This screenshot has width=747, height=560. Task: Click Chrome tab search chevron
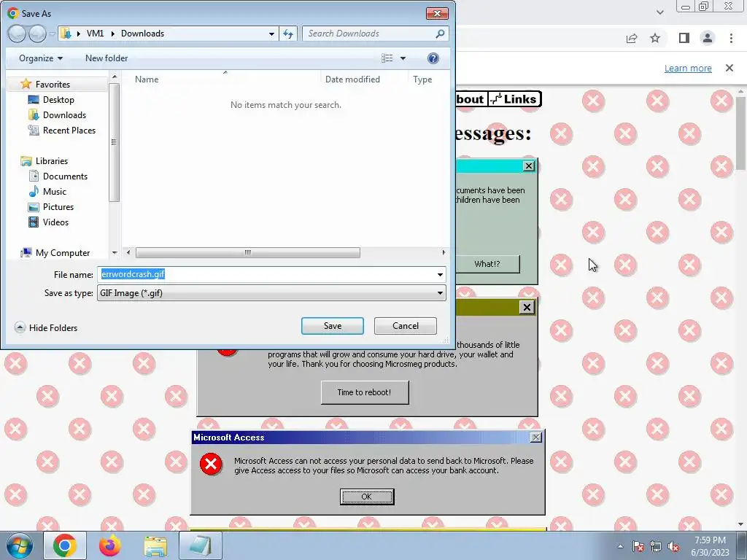(659, 12)
